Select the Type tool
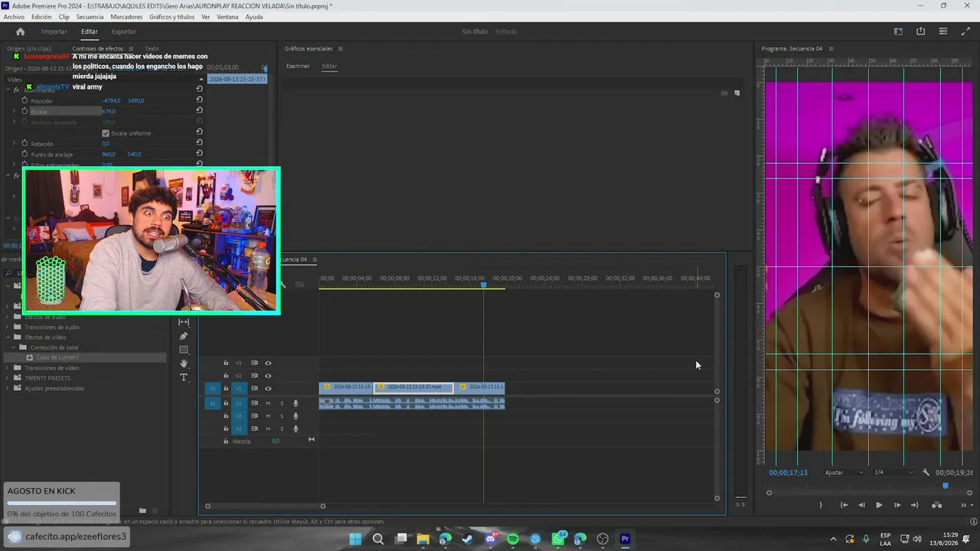Screen dimensions: 980x551 [x=184, y=377]
